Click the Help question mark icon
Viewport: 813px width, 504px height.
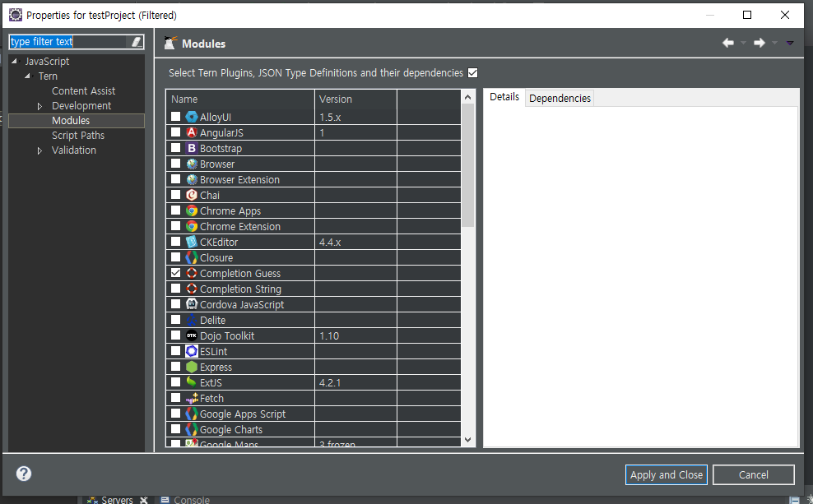[23, 474]
